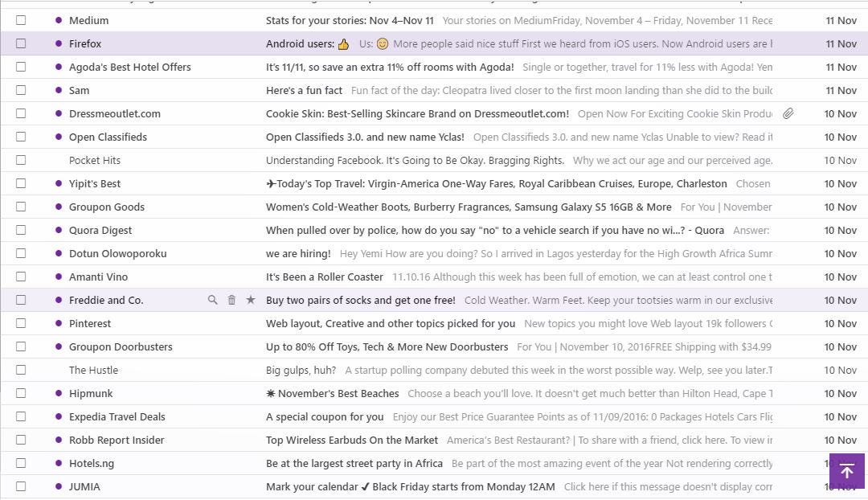Open 'Up to 80% Off Toys' email

tap(387, 346)
